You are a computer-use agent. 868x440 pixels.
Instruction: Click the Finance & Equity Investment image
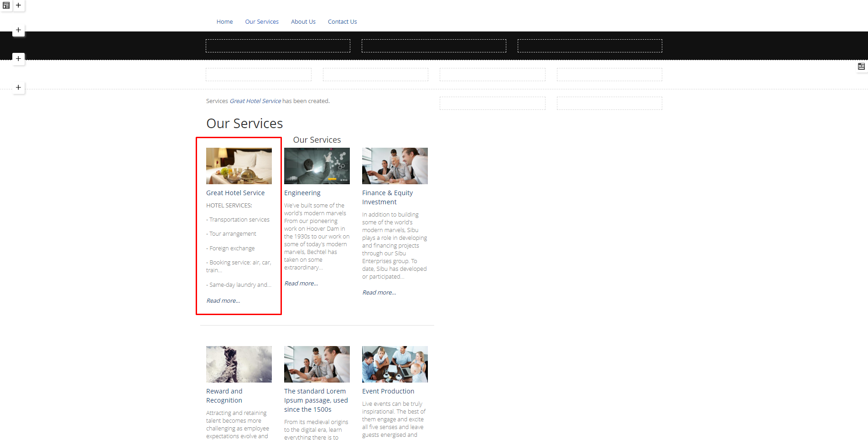[x=395, y=166]
